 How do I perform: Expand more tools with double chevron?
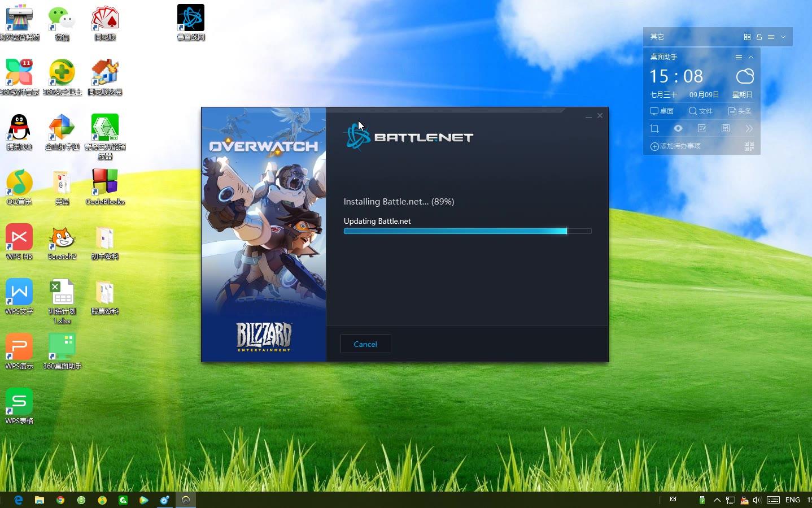749,129
